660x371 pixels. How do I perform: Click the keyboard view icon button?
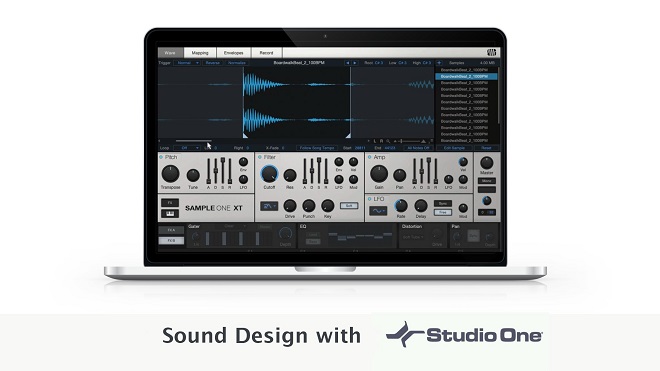tap(170, 214)
